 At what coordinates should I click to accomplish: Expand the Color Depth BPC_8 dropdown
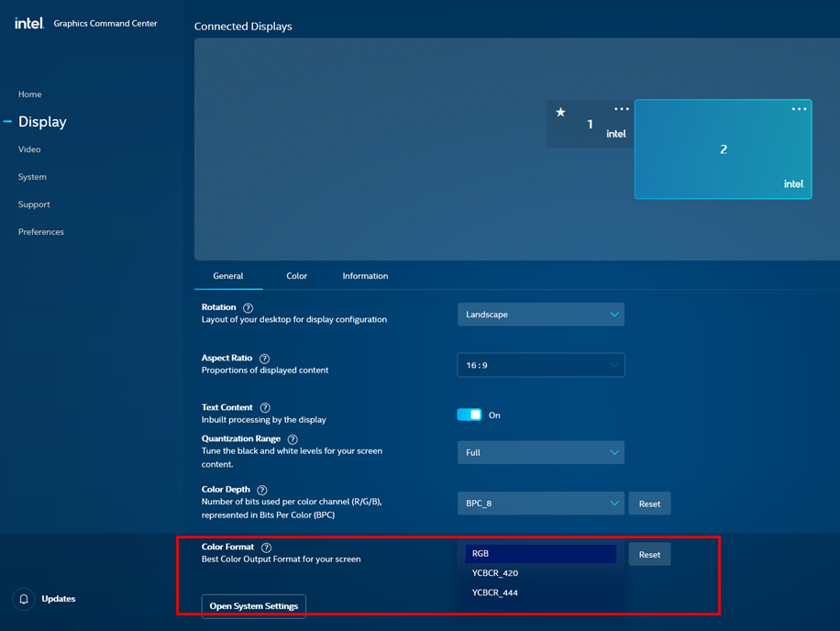[x=540, y=503]
